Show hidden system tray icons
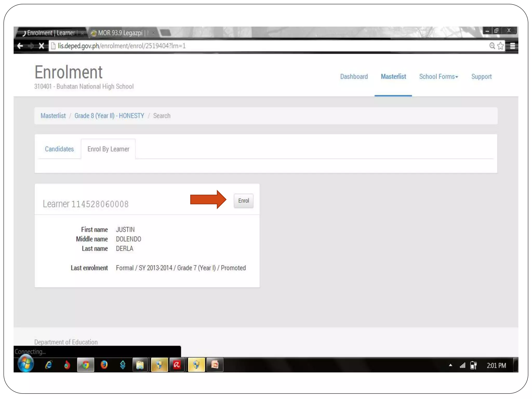Image resolution: width=532 pixels, height=399 pixels. 450,365
